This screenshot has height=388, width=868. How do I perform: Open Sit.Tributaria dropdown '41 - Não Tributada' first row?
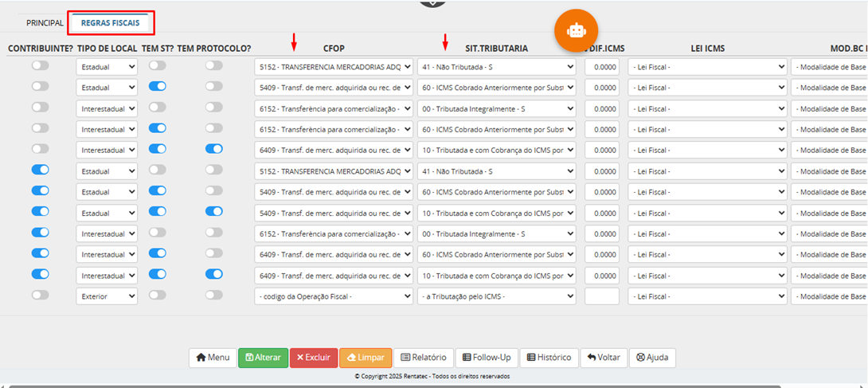(x=496, y=67)
